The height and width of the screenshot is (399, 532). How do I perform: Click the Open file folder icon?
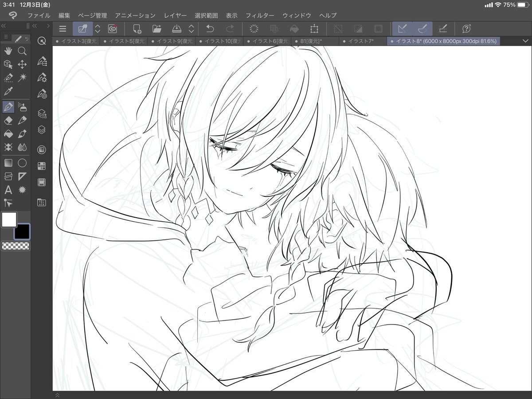point(156,29)
